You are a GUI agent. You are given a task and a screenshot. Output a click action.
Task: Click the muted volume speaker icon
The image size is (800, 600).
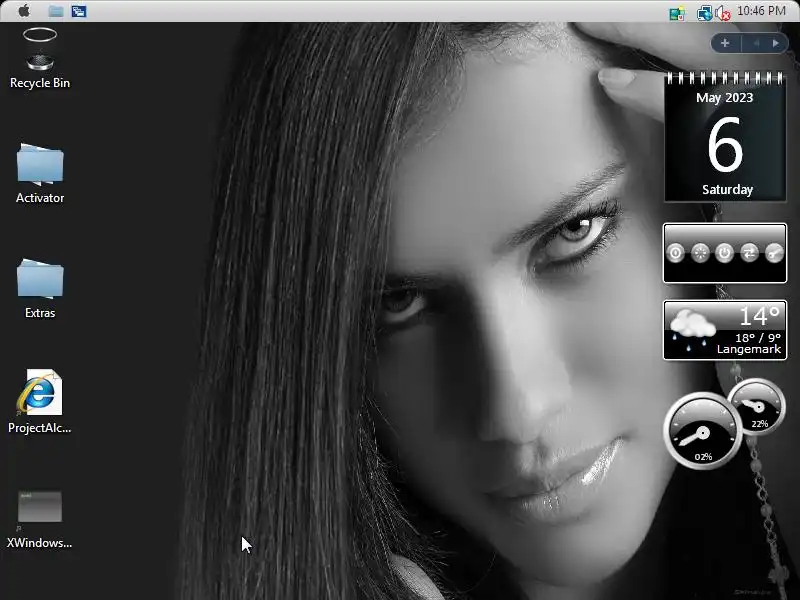click(723, 13)
